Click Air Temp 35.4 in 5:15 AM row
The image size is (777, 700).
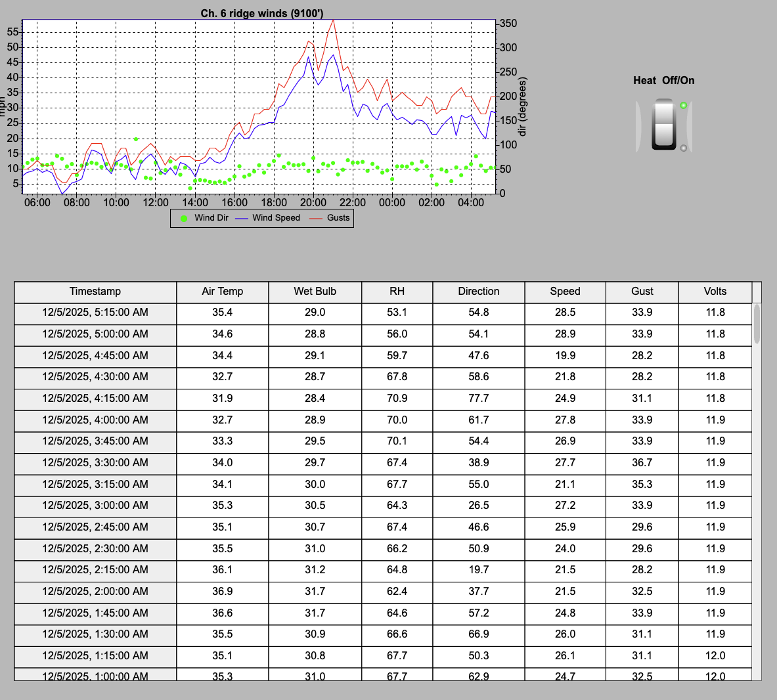click(x=223, y=313)
